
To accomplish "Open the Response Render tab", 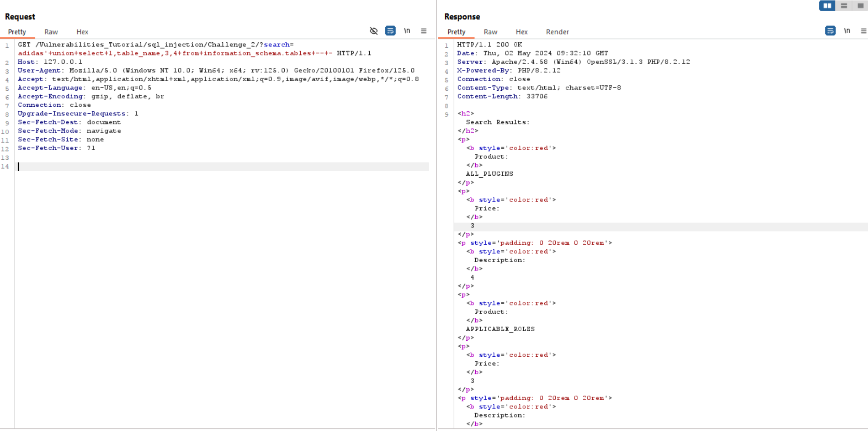I will coord(557,32).
